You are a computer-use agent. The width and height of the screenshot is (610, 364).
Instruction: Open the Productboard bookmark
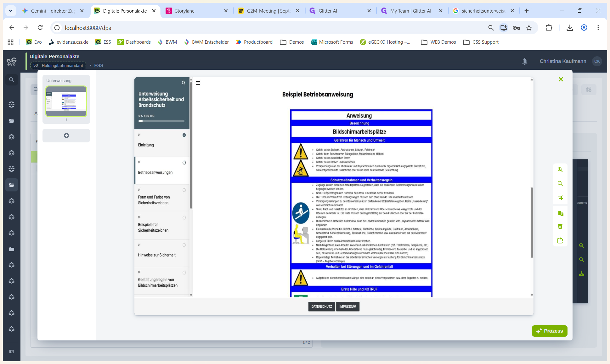point(254,42)
